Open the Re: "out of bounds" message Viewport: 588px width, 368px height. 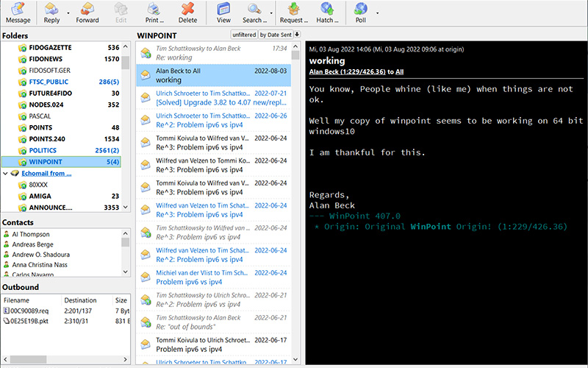[213, 322]
